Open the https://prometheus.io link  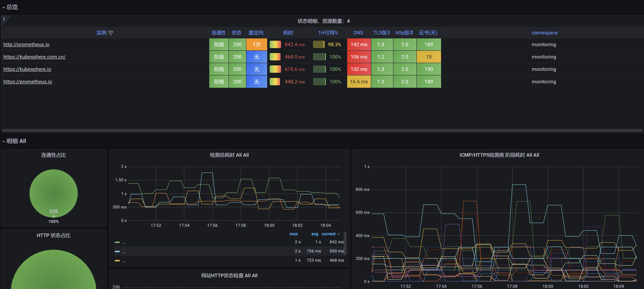point(28,81)
